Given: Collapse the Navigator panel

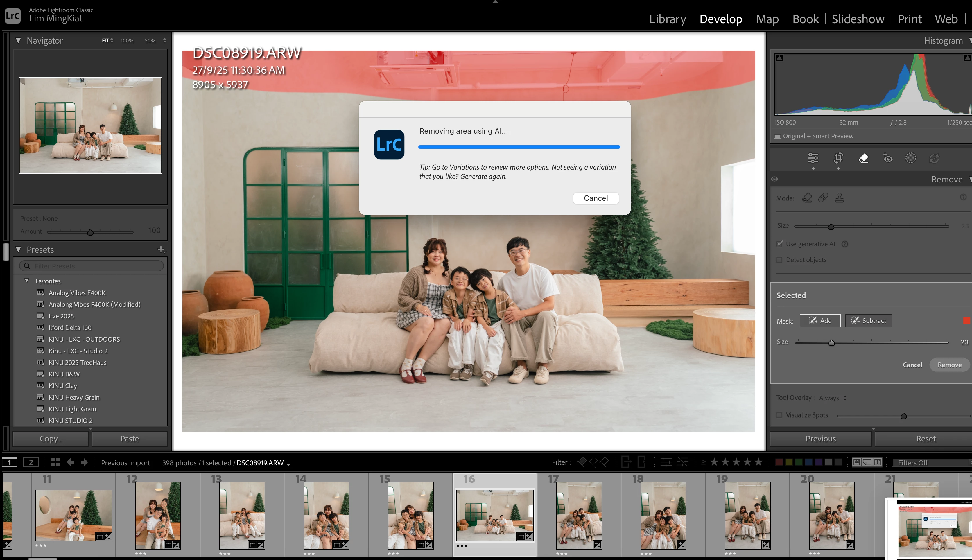Looking at the screenshot, I should 18,40.
